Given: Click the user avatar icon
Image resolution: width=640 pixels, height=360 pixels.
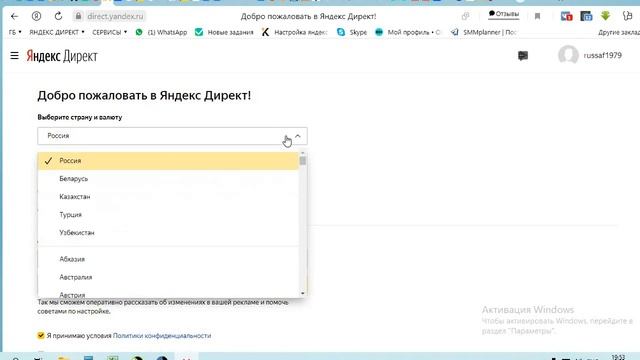Looking at the screenshot, I should [x=568, y=55].
